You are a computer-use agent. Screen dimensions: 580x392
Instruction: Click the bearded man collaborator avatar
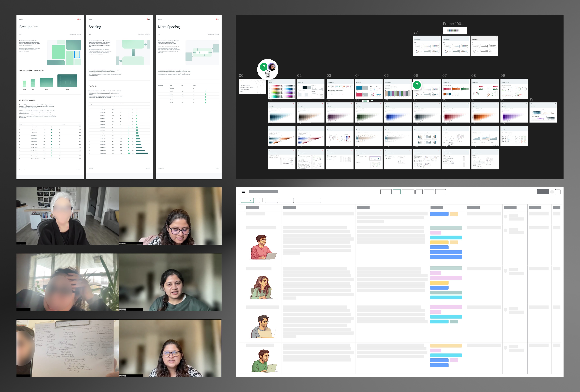[268, 74]
